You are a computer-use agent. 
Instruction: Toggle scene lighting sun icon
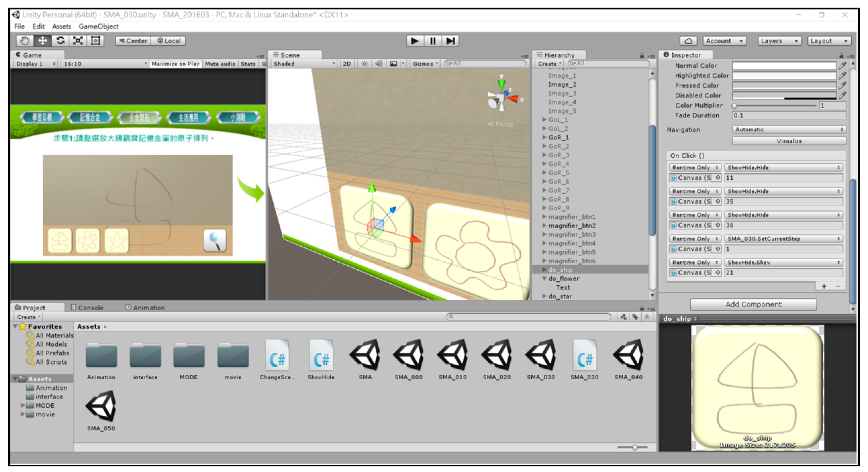pyautogui.click(x=364, y=63)
